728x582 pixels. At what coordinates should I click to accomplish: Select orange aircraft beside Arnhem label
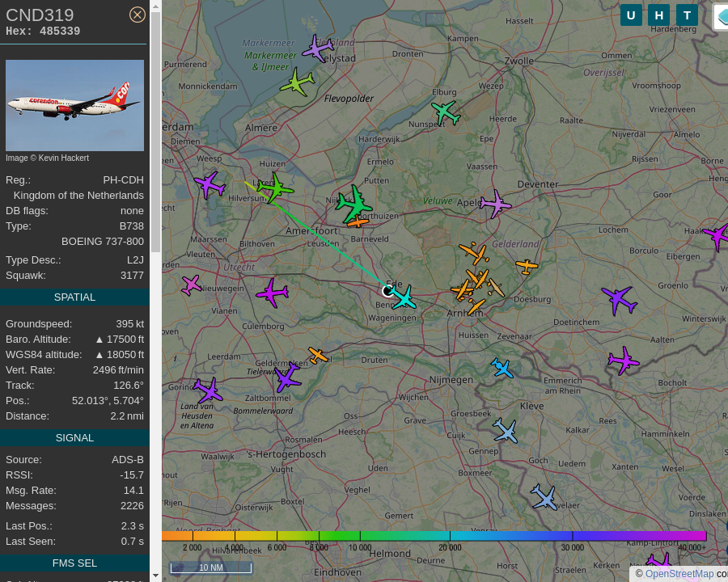[x=476, y=307]
